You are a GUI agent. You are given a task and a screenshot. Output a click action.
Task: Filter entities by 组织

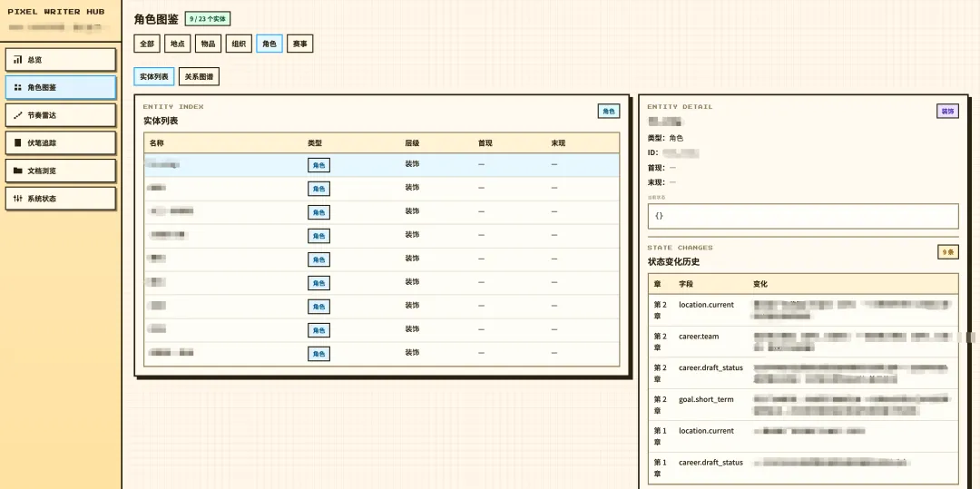(x=239, y=44)
